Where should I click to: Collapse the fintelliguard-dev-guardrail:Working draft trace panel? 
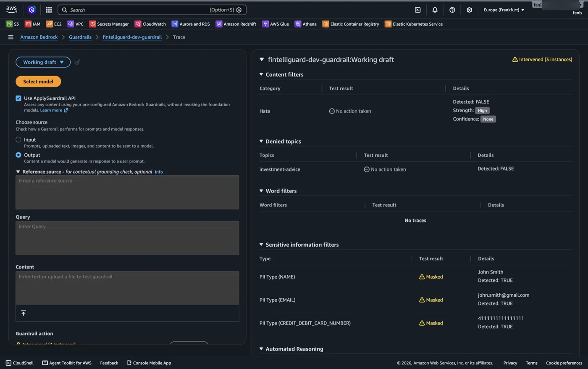click(x=262, y=60)
